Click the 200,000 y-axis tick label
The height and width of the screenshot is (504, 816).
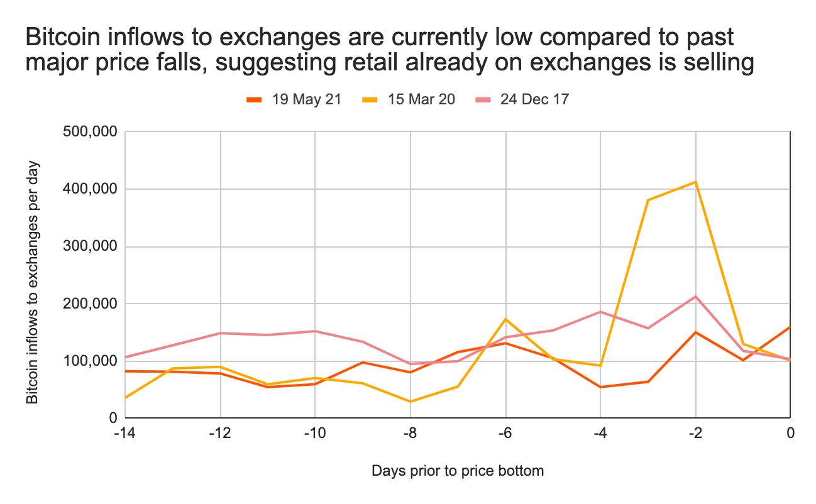pos(90,304)
